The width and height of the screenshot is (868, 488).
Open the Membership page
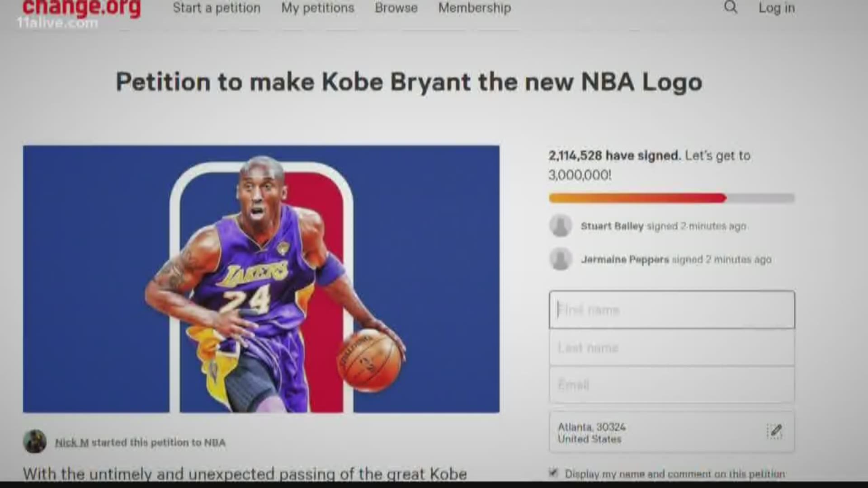pos(475,8)
